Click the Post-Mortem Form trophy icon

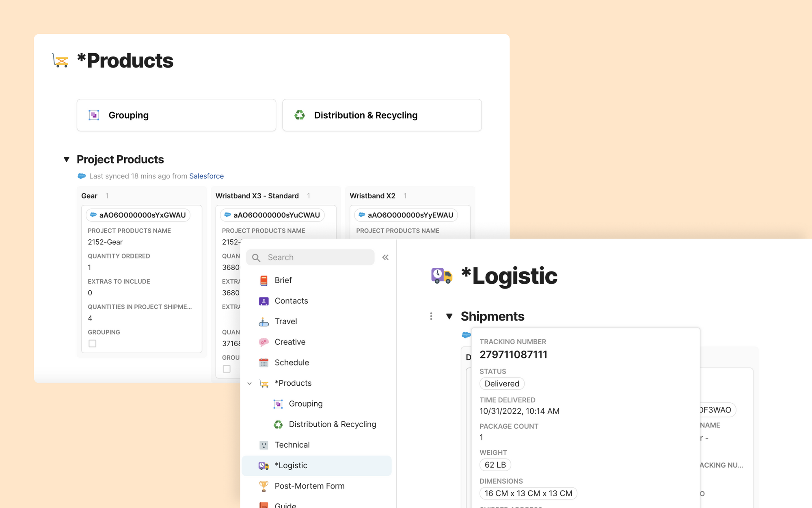tap(263, 486)
